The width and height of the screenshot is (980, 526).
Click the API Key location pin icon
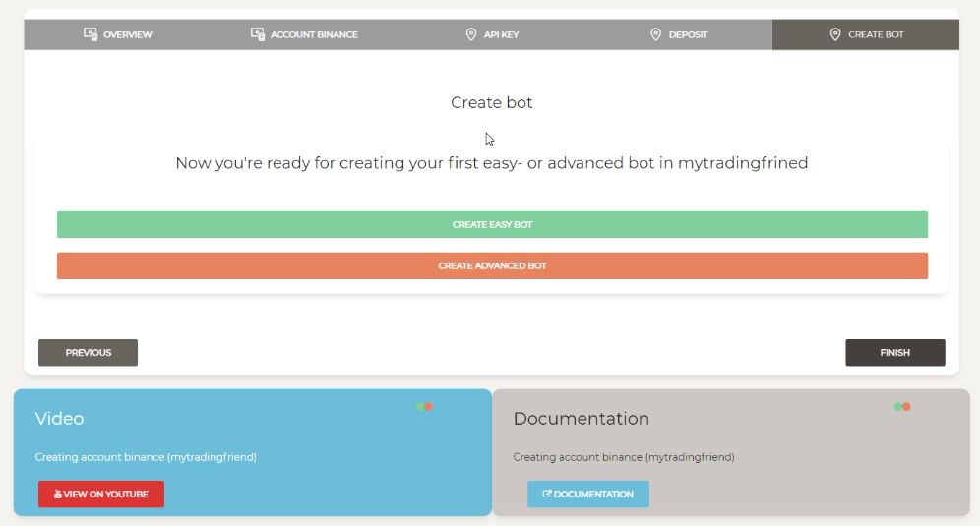(x=471, y=34)
